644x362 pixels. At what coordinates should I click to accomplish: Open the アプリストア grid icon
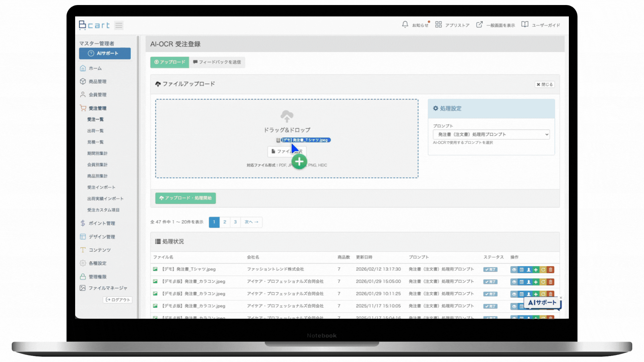click(x=438, y=25)
